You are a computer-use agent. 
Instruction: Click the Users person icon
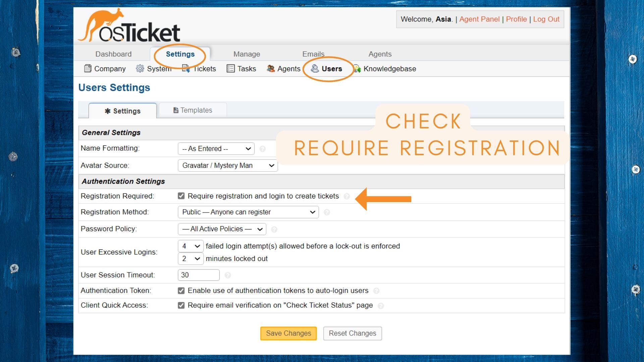[x=315, y=69]
